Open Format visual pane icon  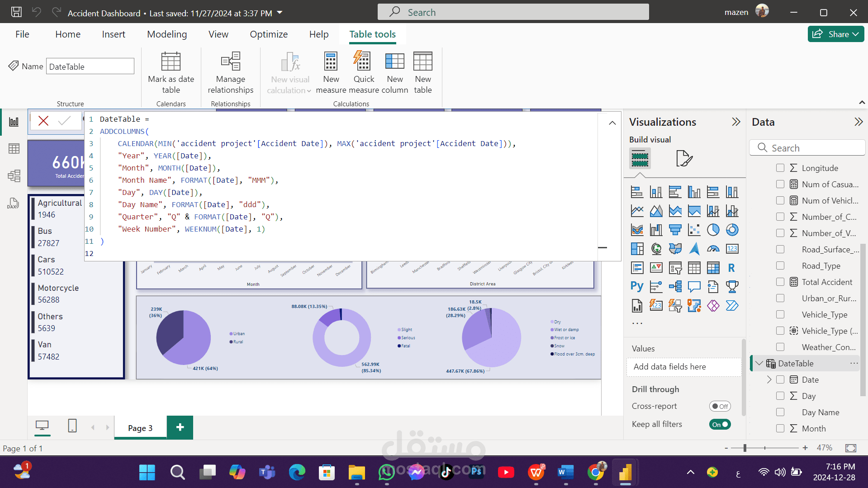click(x=684, y=158)
